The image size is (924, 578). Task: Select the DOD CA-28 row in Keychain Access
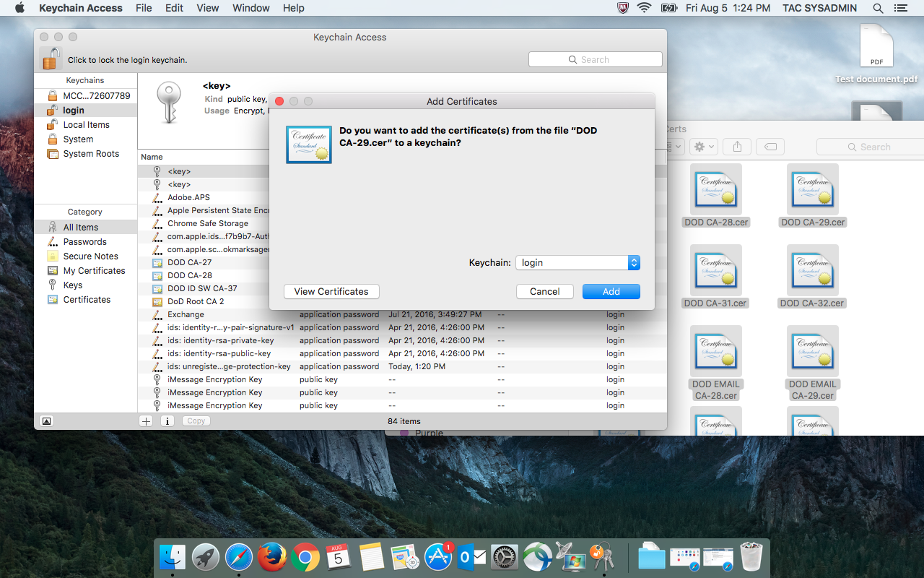pos(204,275)
